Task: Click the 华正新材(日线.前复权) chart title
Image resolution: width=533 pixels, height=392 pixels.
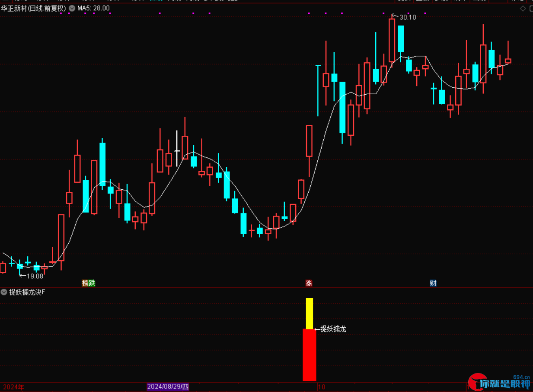Action: click(x=34, y=8)
